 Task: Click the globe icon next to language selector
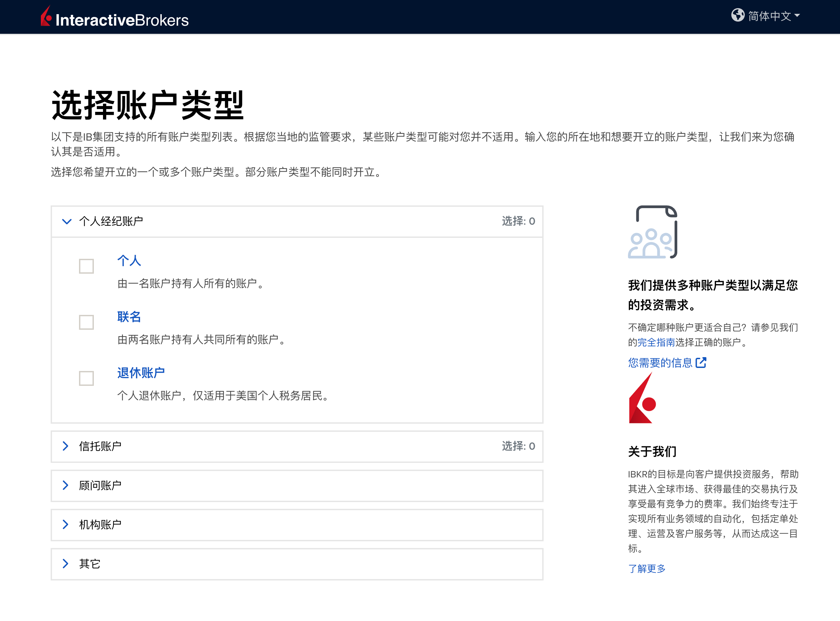tap(738, 16)
